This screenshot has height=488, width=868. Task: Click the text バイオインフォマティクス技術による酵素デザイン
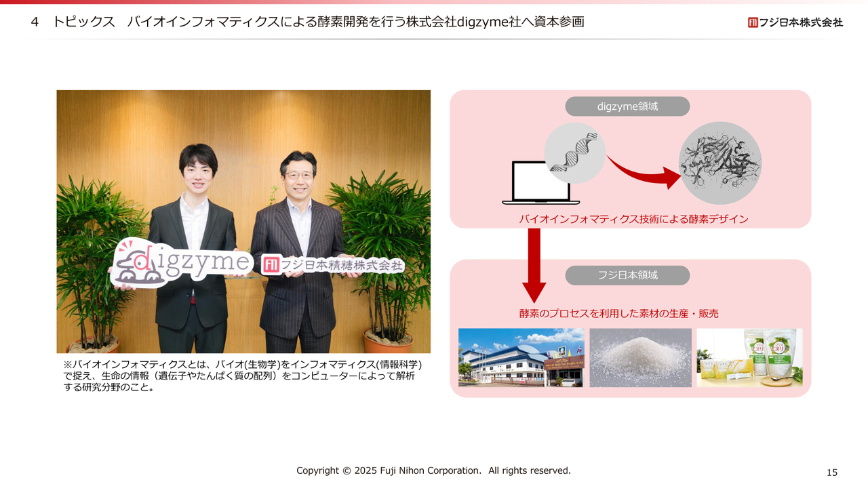pos(633,220)
